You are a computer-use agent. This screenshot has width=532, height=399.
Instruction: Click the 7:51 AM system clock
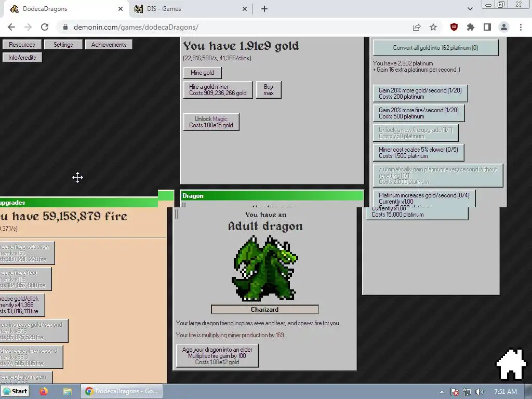pyautogui.click(x=505, y=392)
